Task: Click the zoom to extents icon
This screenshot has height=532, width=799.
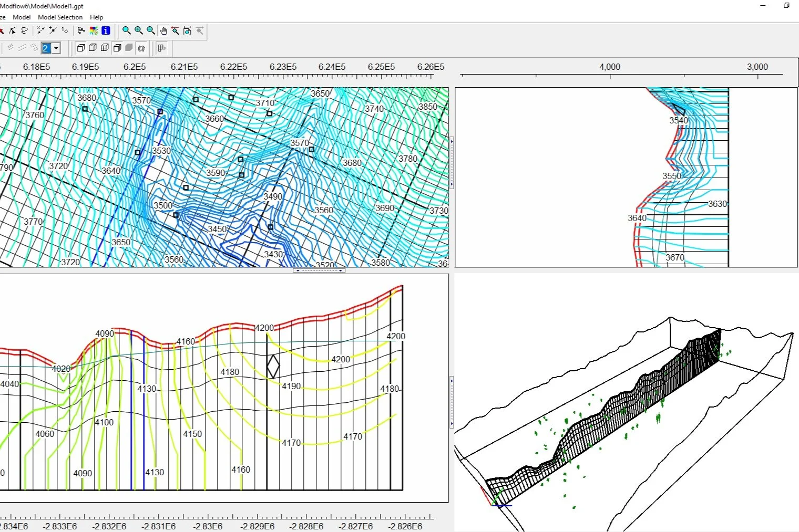Action: pos(188,31)
